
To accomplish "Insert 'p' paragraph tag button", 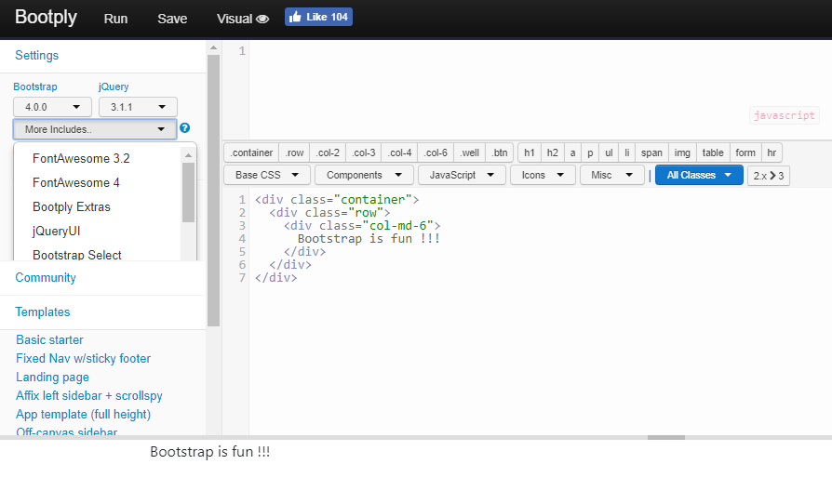I will 590,153.
